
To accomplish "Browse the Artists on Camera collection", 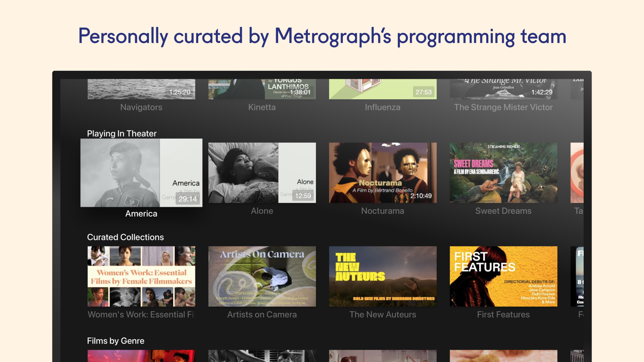I will coord(262,276).
